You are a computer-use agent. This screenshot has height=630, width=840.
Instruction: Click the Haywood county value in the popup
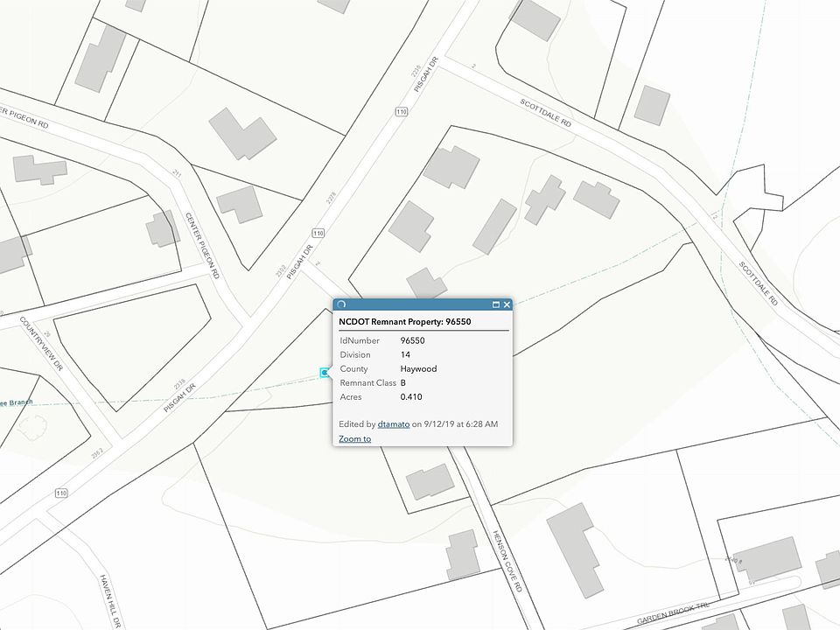tap(418, 368)
